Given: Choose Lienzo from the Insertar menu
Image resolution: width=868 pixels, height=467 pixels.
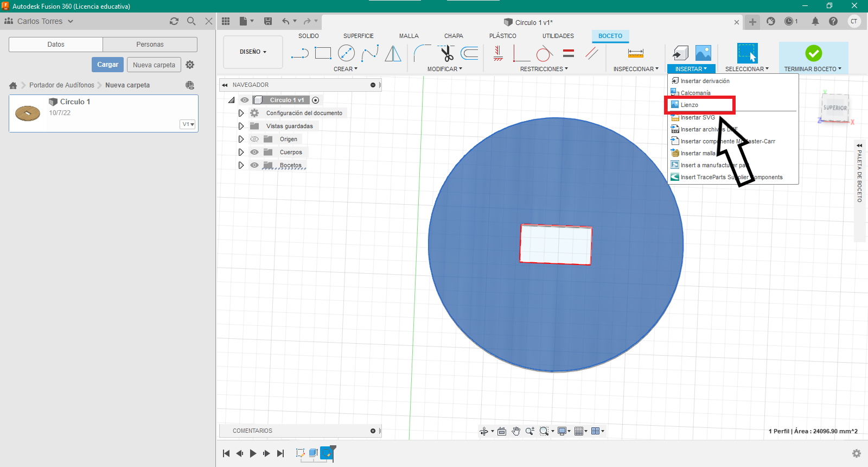Looking at the screenshot, I should 690,105.
